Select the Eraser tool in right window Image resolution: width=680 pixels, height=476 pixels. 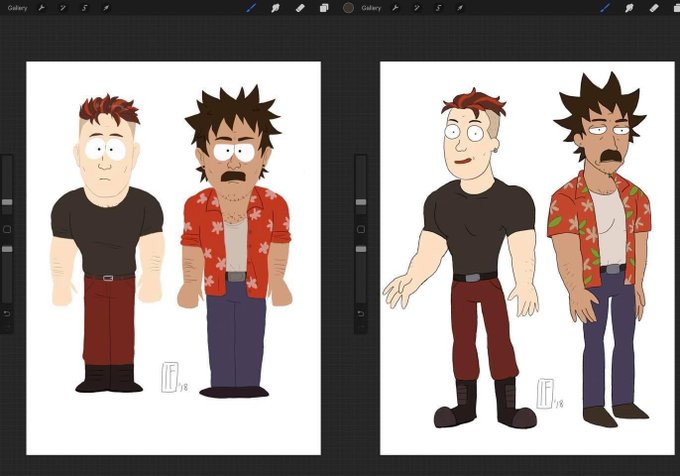[654, 8]
